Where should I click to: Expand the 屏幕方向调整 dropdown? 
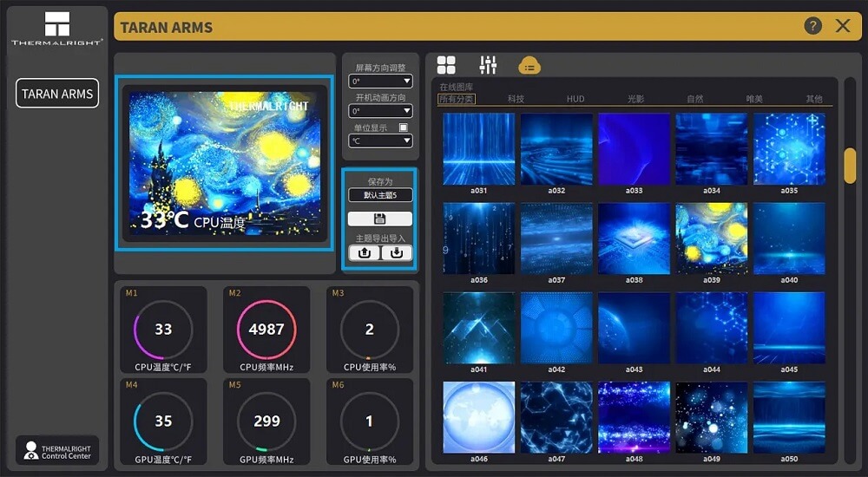(380, 82)
